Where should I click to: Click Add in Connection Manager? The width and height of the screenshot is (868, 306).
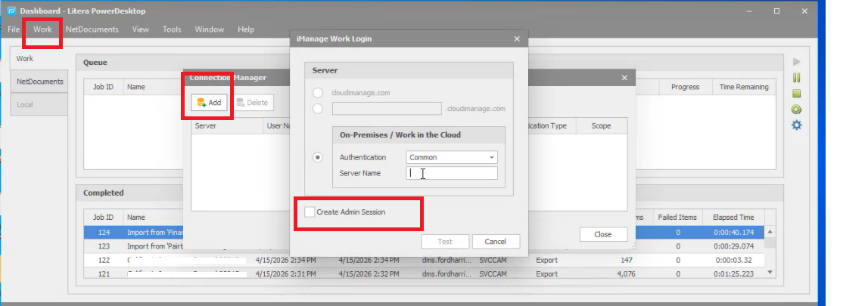click(210, 102)
